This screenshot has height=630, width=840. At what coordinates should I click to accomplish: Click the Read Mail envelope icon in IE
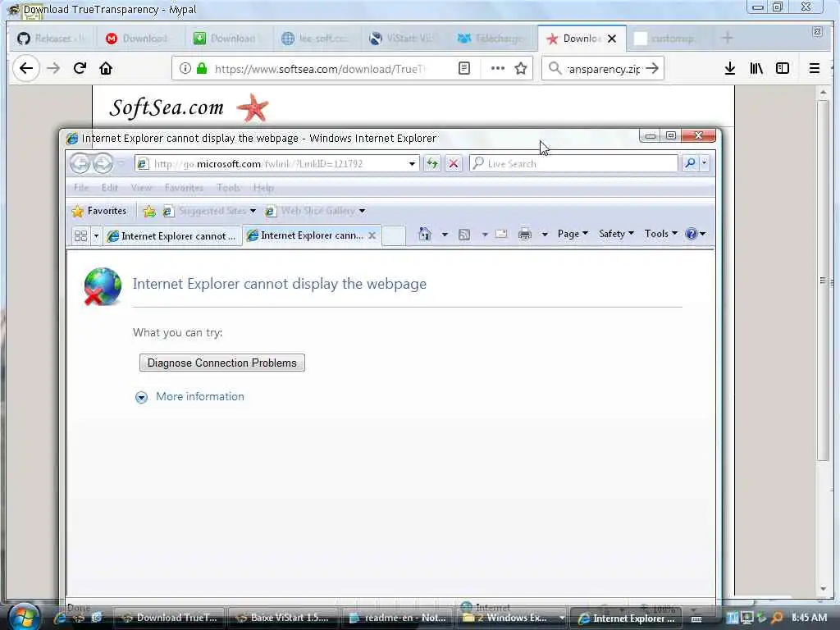[x=501, y=234]
